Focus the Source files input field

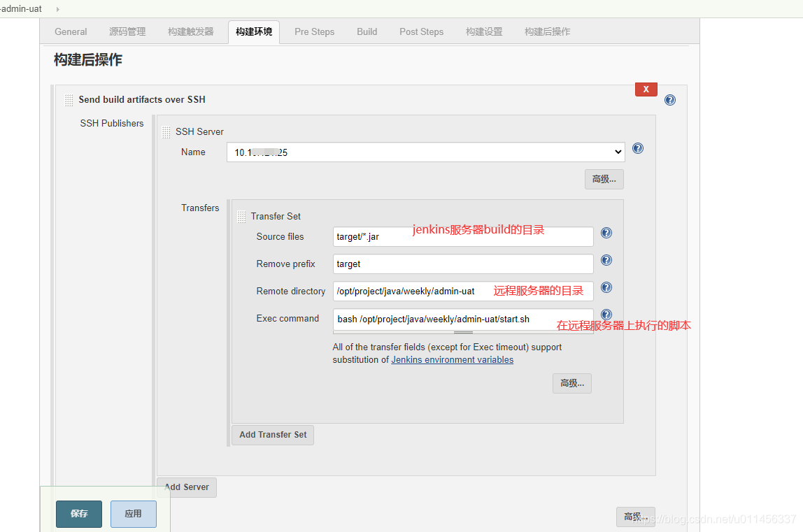coord(463,236)
